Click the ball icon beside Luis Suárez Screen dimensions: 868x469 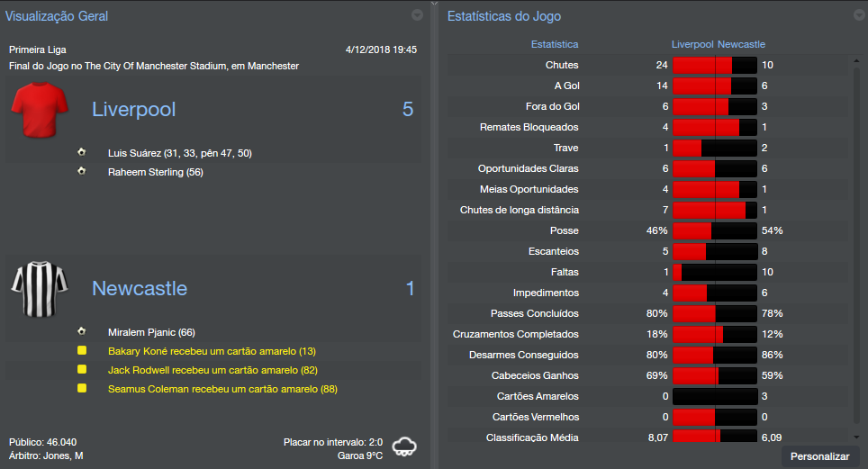(x=82, y=152)
